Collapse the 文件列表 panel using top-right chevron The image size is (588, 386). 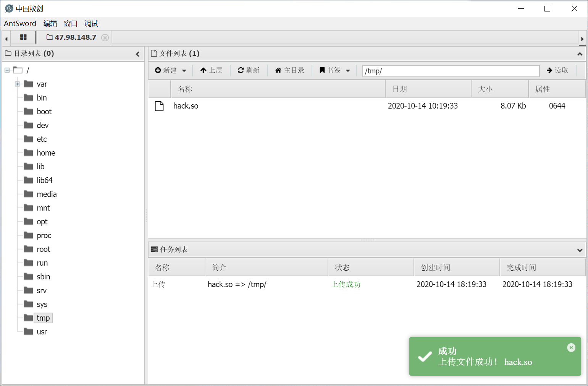pyautogui.click(x=579, y=53)
